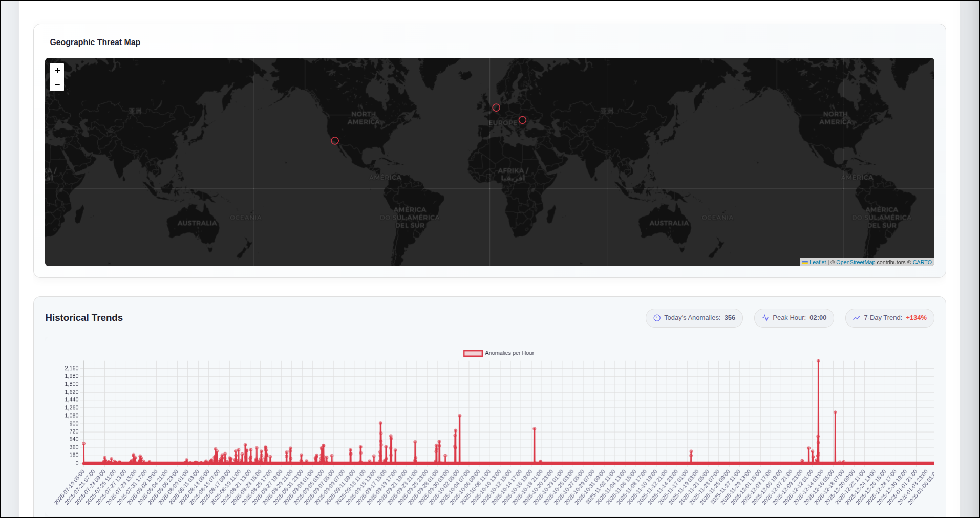The height and width of the screenshot is (518, 980).
Task: Click the first data point at chart start
Action: point(83,444)
